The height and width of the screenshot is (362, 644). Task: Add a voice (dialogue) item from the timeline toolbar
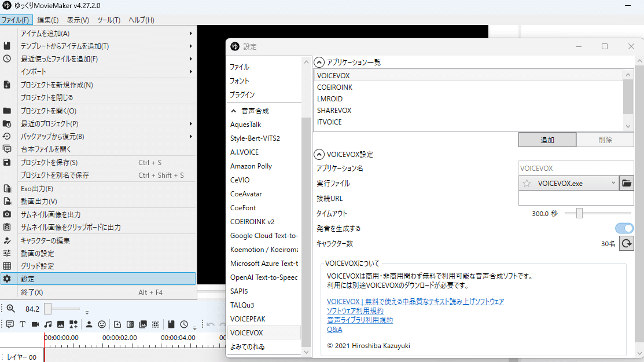point(10,324)
